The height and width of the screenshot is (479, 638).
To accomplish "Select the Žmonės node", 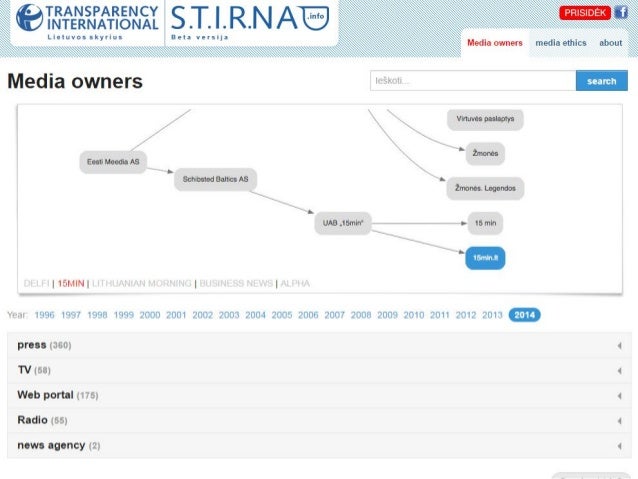I will click(x=485, y=153).
